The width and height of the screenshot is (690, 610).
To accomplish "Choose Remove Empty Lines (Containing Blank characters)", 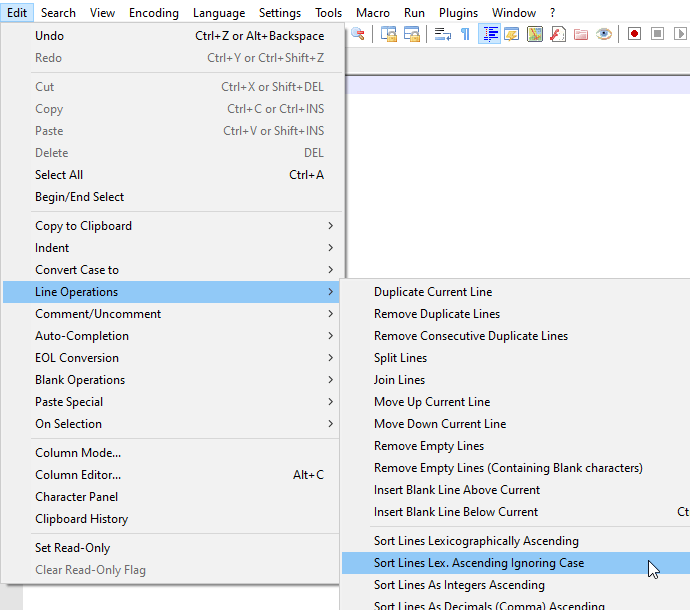I will [x=516, y=468].
